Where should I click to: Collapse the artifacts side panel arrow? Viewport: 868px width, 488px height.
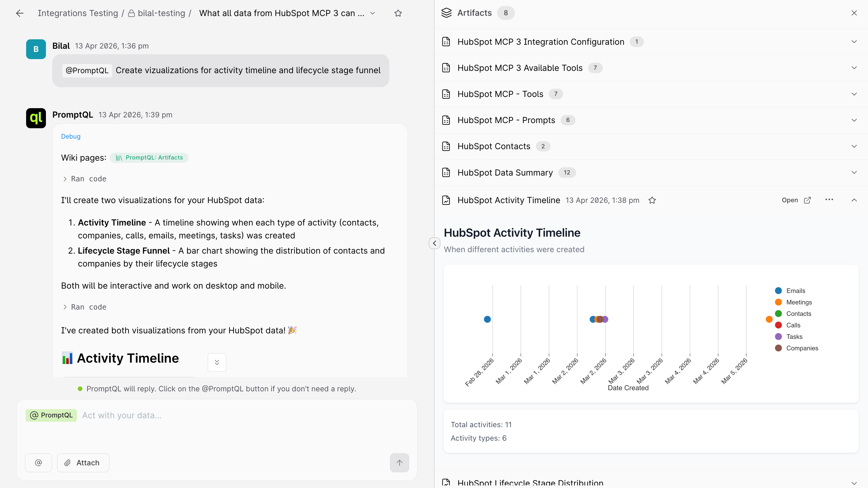click(x=434, y=243)
